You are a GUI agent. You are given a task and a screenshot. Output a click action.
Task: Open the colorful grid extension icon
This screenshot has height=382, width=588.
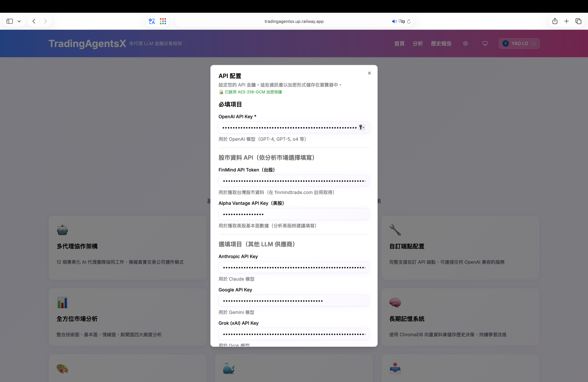pyautogui.click(x=163, y=21)
